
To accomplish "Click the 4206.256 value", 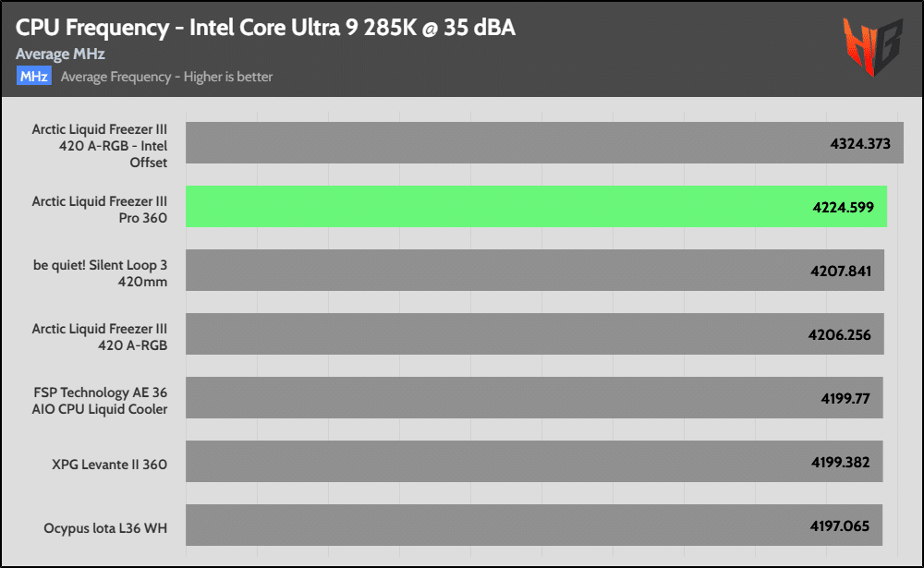I will 840,335.
